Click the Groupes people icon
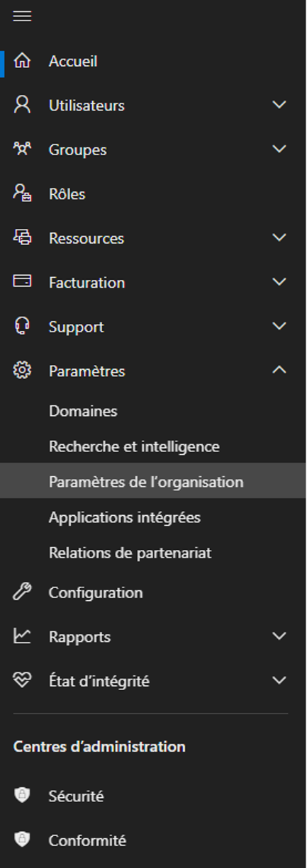The image size is (307, 868). coord(22,149)
